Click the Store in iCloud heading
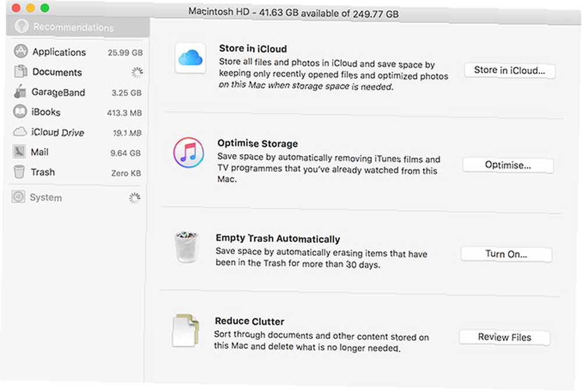 coord(253,49)
